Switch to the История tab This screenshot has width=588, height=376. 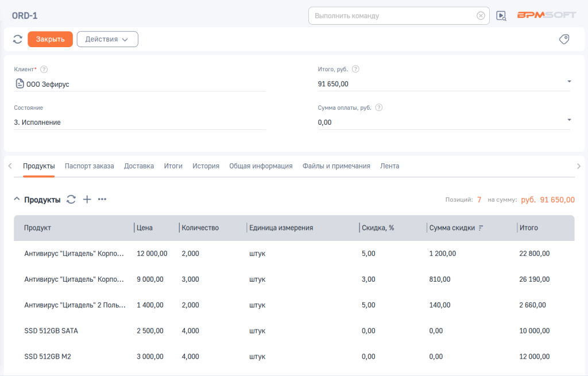tap(206, 166)
